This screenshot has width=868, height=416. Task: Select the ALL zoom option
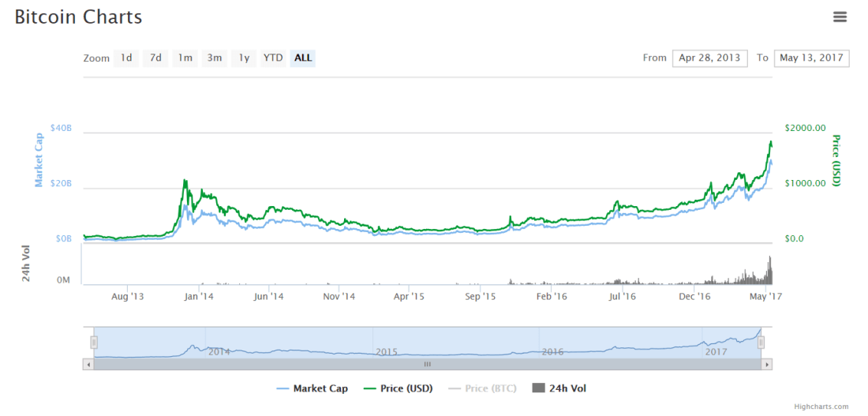click(x=303, y=58)
